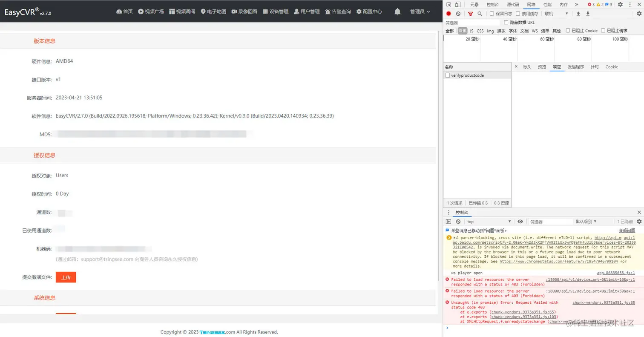The width and height of the screenshot is (644, 337).
Task: Open 预览 Preview tab
Action: (542, 67)
